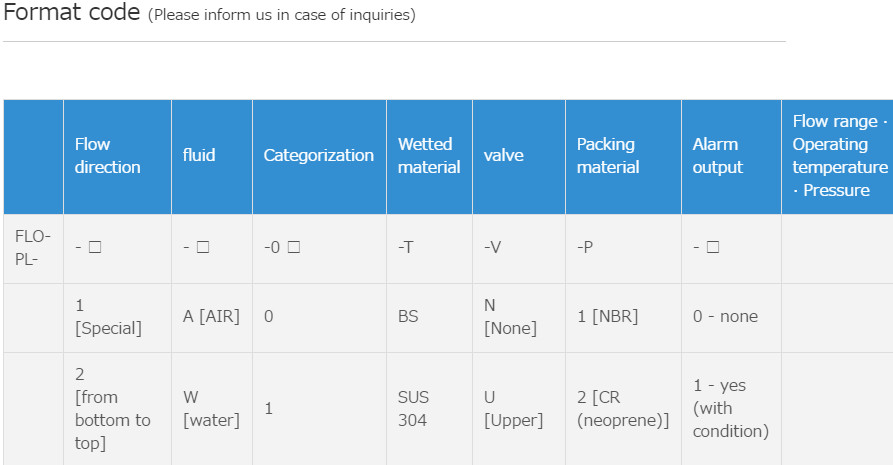This screenshot has height=465, width=893.
Task: Click the "Packing material" column header
Action: 608,156
